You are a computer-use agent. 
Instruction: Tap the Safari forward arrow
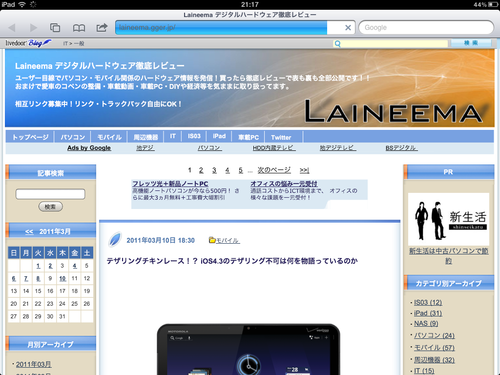(33, 28)
